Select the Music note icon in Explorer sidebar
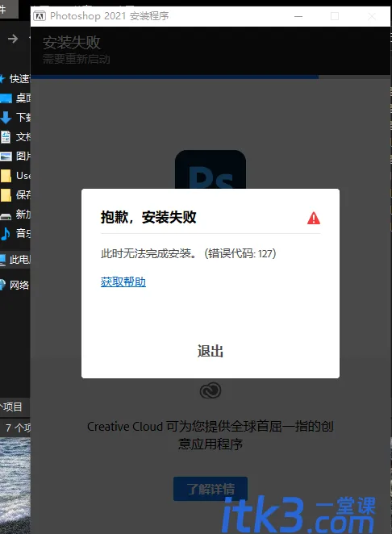This screenshot has height=534, width=392. [x=5, y=234]
